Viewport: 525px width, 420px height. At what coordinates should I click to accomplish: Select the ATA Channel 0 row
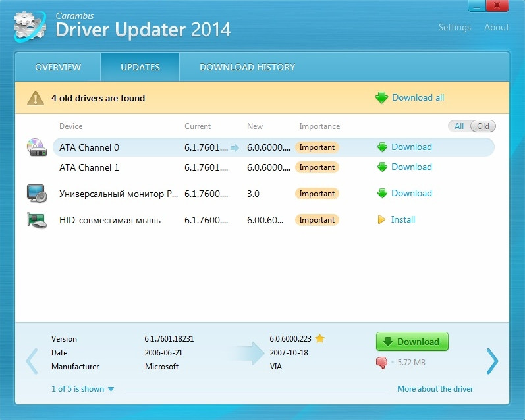(273, 147)
